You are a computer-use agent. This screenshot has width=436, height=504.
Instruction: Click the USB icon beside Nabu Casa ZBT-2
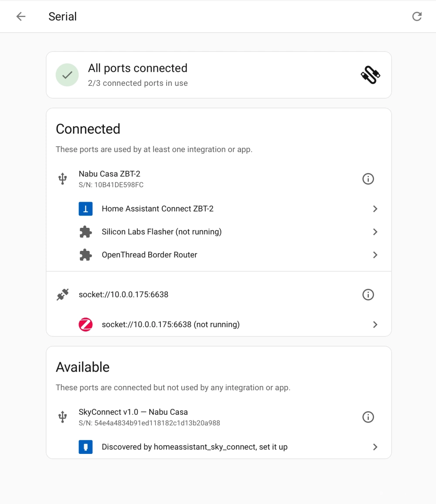pos(63,179)
